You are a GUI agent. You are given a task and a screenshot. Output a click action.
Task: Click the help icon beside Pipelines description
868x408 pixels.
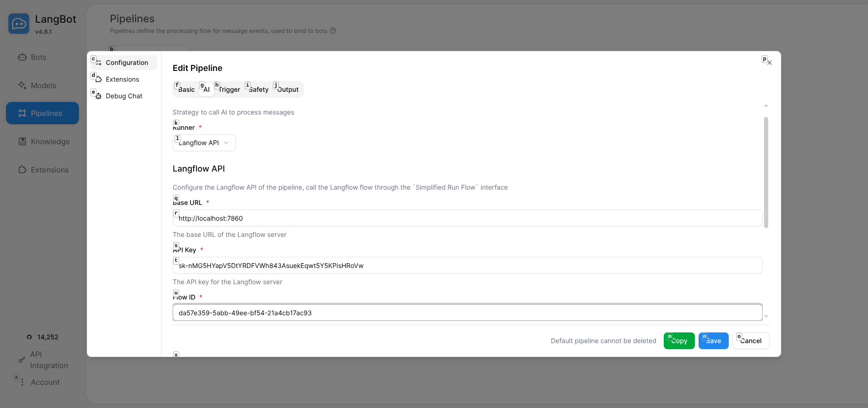tap(333, 31)
